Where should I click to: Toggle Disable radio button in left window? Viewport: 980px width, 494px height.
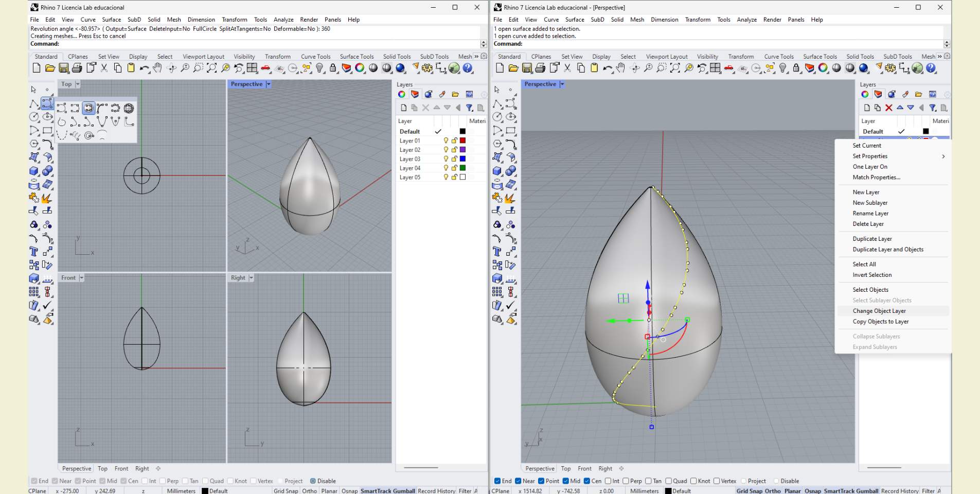(x=313, y=481)
